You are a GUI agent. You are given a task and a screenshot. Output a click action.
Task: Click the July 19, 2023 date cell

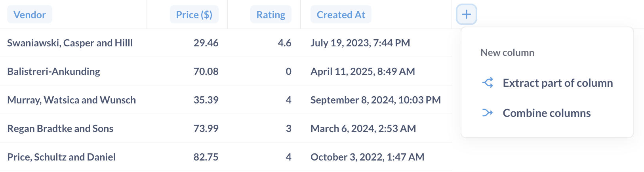(360, 43)
